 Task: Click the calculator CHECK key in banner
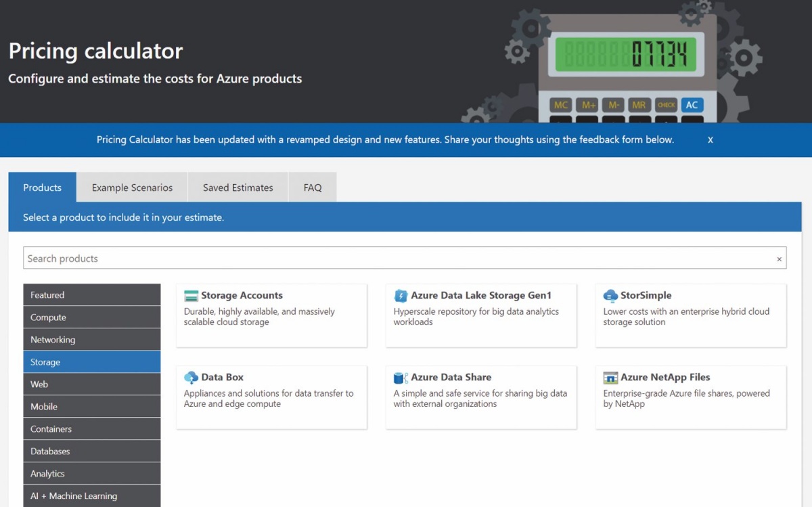(x=667, y=106)
